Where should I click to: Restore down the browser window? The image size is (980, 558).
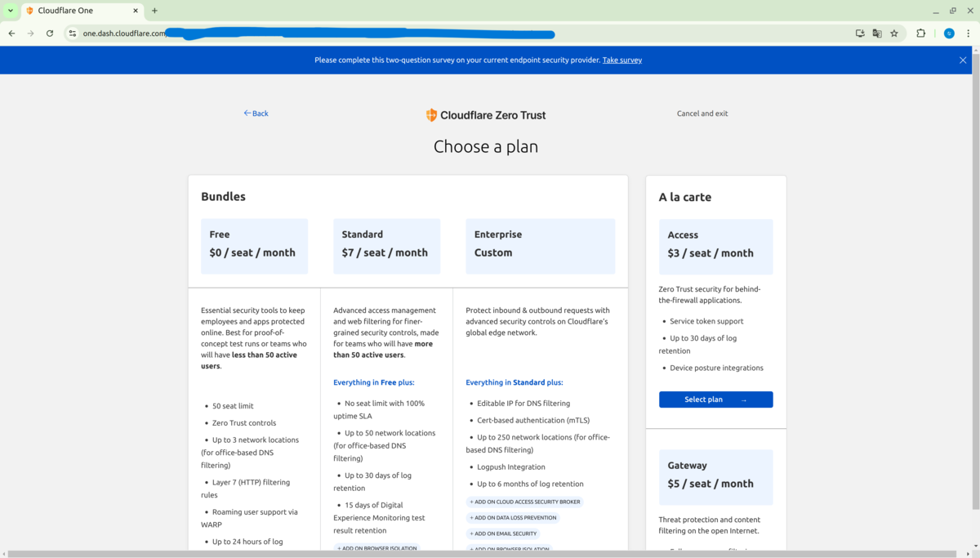tap(952, 11)
